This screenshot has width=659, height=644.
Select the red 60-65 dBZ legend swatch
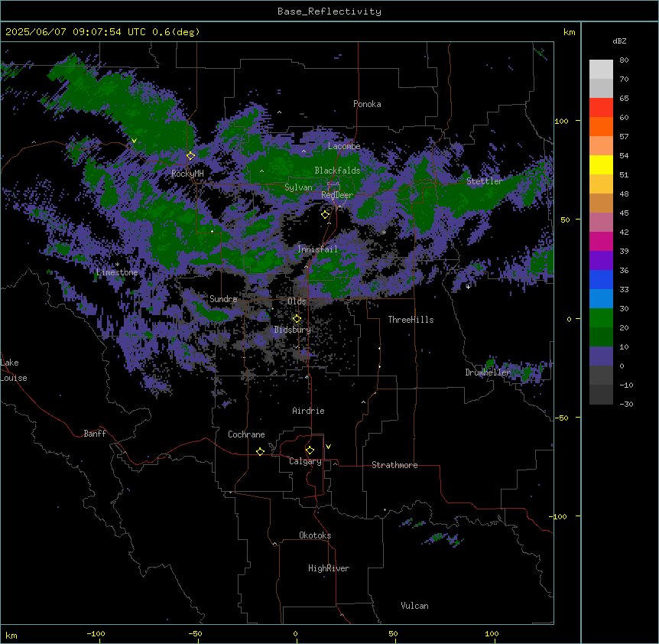[x=601, y=108]
